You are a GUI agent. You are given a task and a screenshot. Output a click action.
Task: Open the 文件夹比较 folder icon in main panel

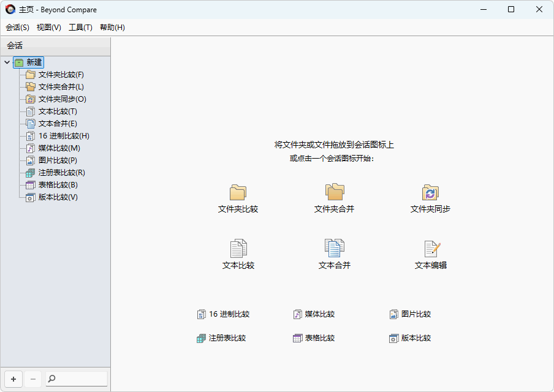tap(238, 192)
